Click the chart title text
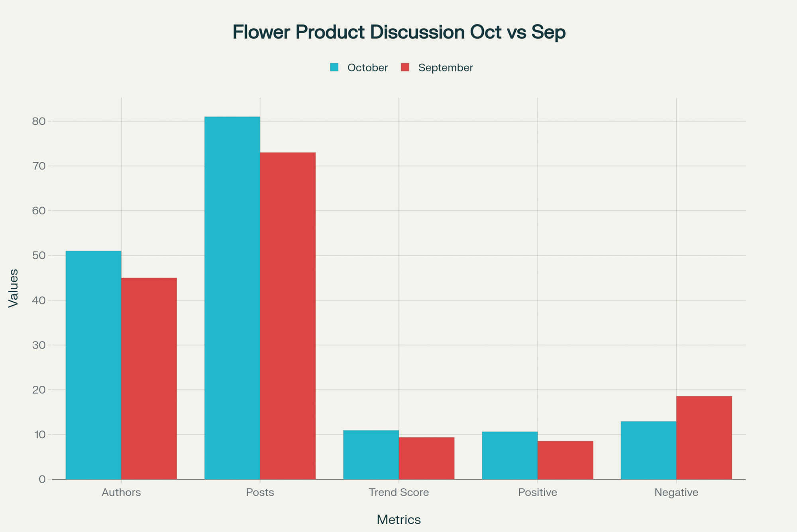Screen dimensions: 797x532 point(399,32)
